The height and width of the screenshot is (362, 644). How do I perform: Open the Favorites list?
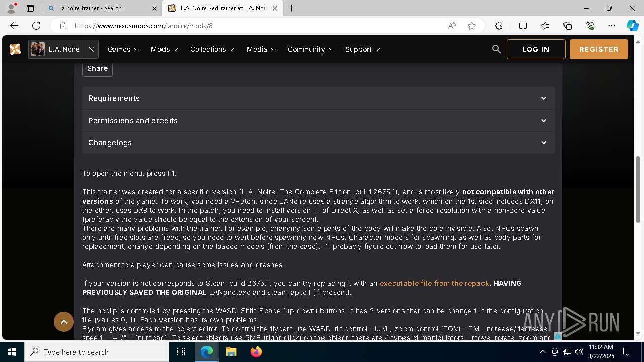click(545, 26)
